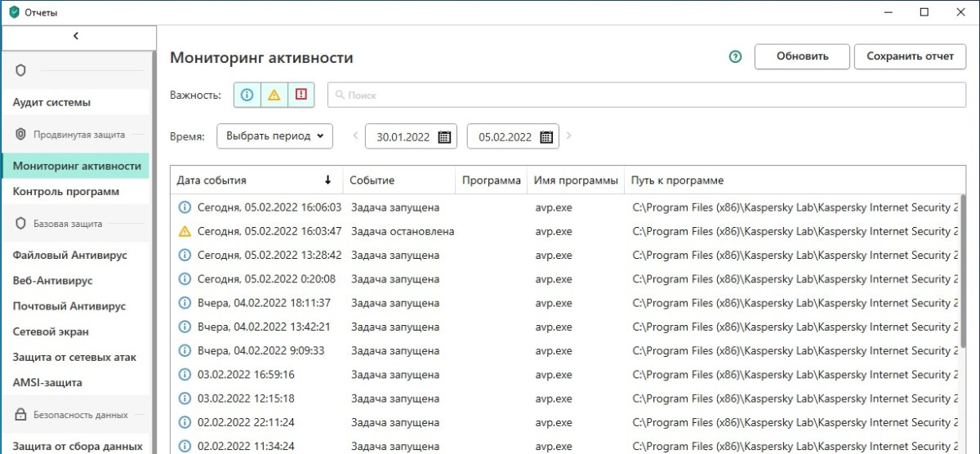Click the shield icon at top of sidebar
980x454 pixels.
(x=21, y=71)
